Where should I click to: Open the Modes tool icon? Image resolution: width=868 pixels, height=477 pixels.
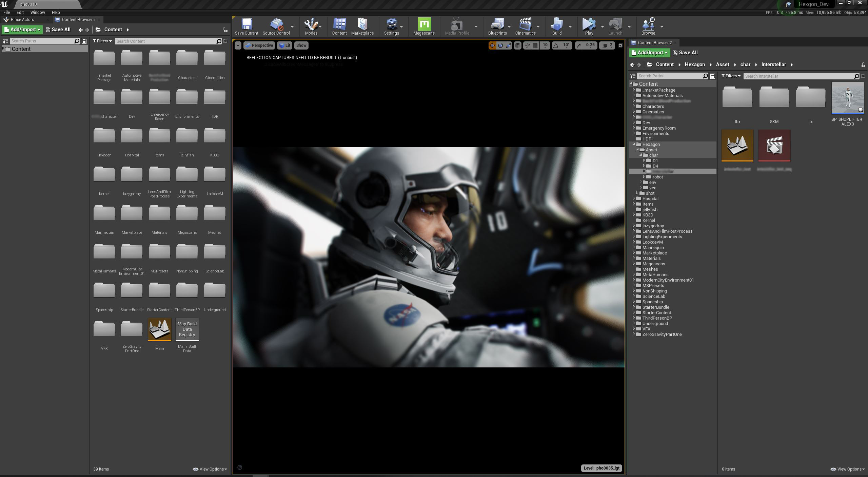(x=311, y=26)
